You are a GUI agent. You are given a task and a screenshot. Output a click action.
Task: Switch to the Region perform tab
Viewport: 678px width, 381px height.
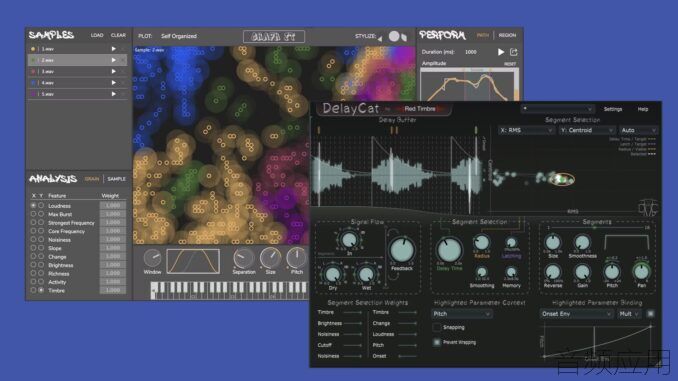(507, 35)
